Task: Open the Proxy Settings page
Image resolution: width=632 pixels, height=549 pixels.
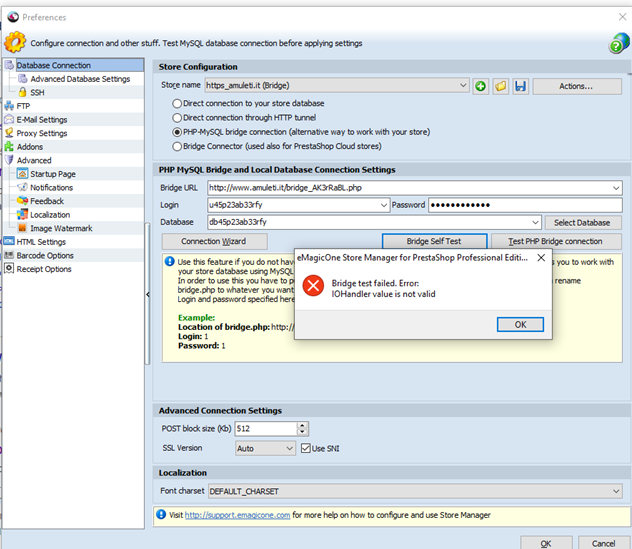Action: [42, 133]
